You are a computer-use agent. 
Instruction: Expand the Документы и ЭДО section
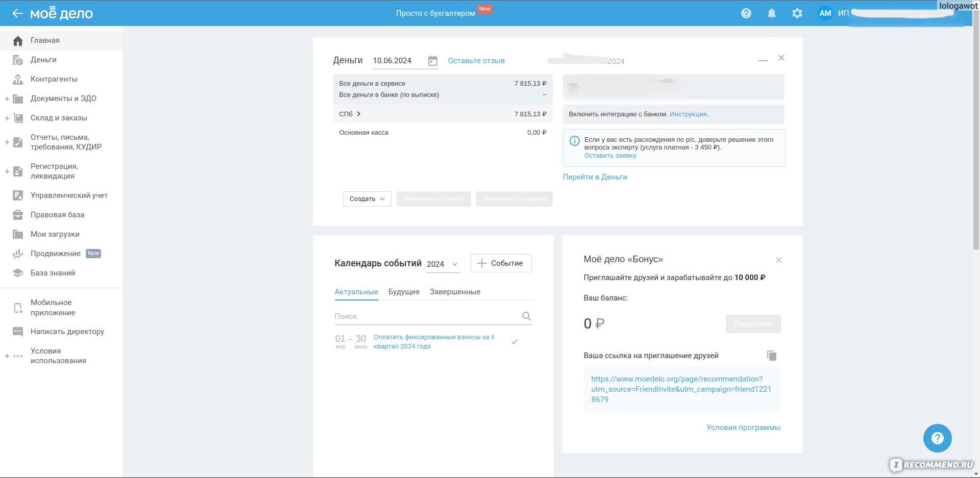pyautogui.click(x=7, y=99)
